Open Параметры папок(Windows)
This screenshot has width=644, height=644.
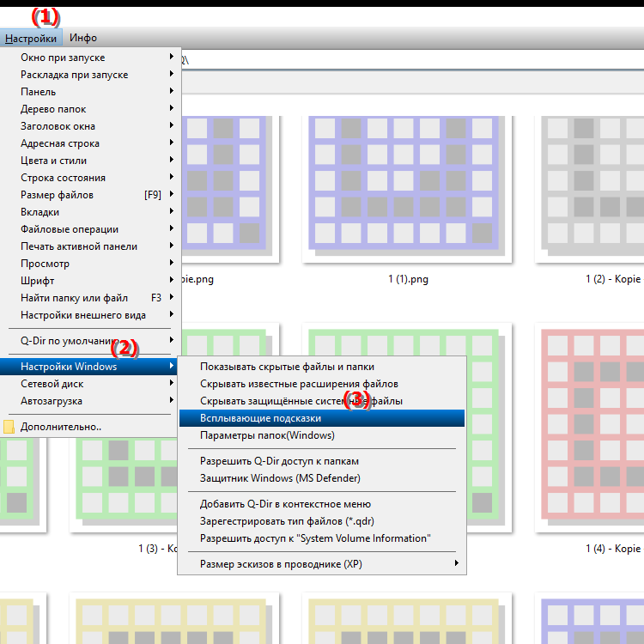click(x=322, y=435)
